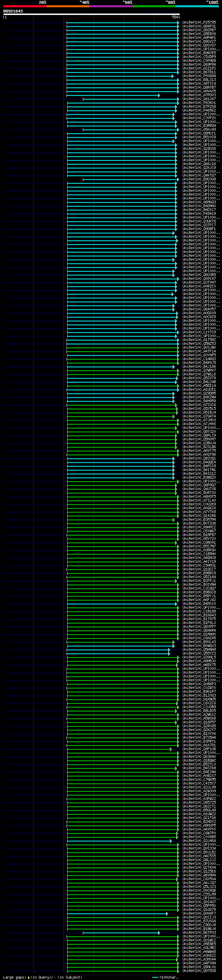Screen dimensions: 222x980
Task: Open hit UniRef100_P93684
Action: 199,76
